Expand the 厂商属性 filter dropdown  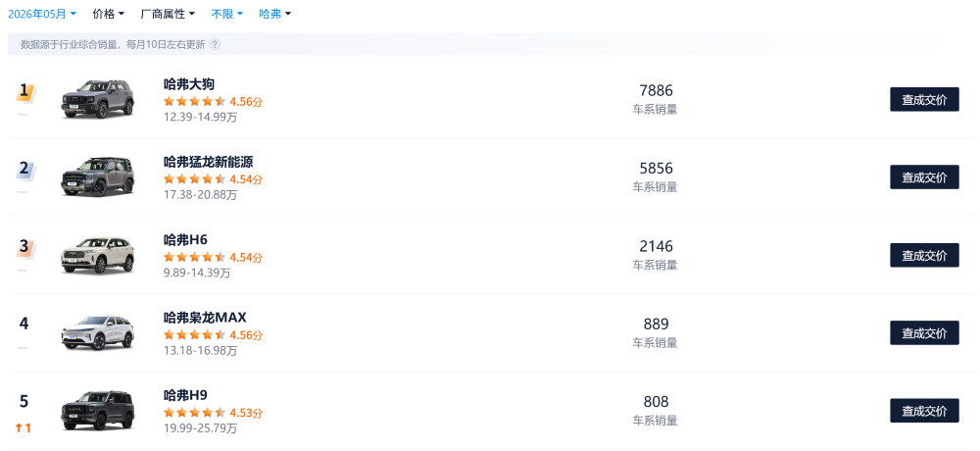tap(168, 14)
